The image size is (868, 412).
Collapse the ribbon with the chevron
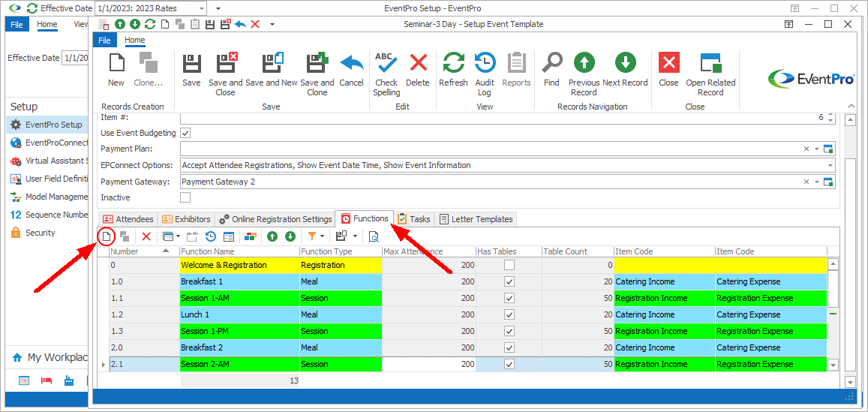click(851, 105)
